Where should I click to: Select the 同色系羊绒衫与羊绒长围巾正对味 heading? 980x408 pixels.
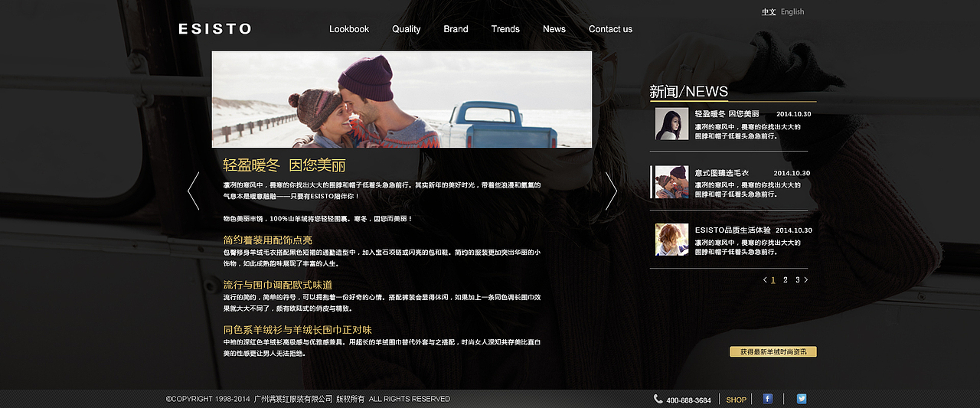[298, 330]
